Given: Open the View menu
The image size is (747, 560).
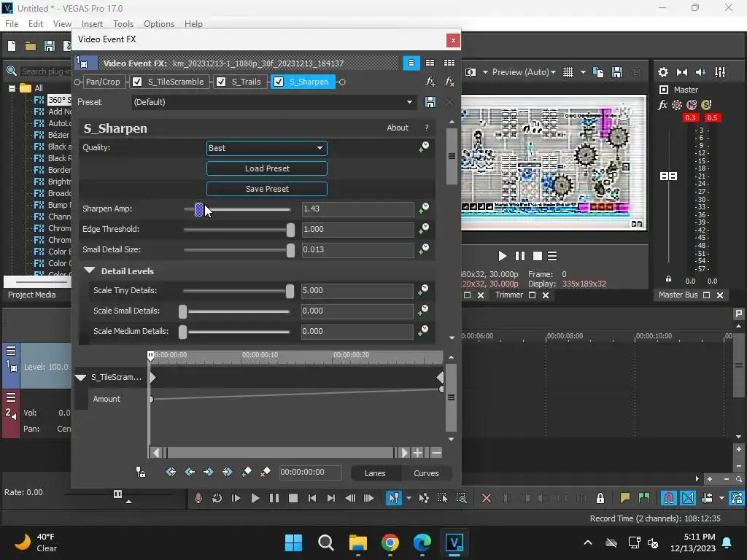Looking at the screenshot, I should [62, 24].
